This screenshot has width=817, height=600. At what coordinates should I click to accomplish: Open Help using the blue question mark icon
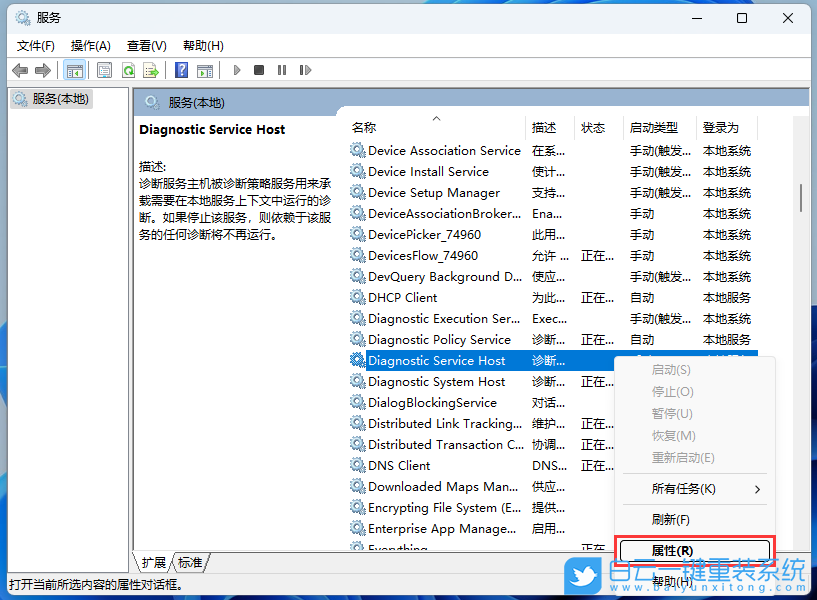tap(181, 70)
